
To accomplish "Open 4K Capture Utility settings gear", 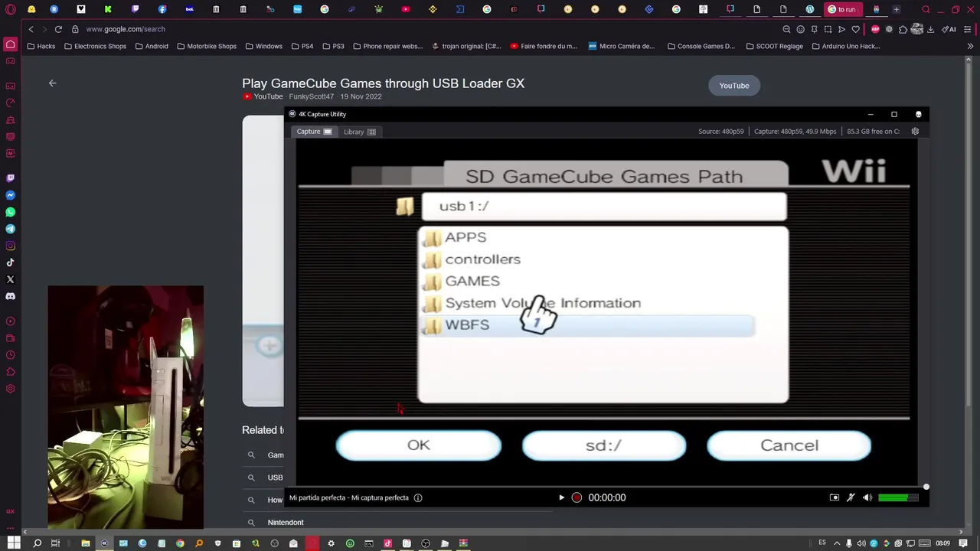I will 915,131.
